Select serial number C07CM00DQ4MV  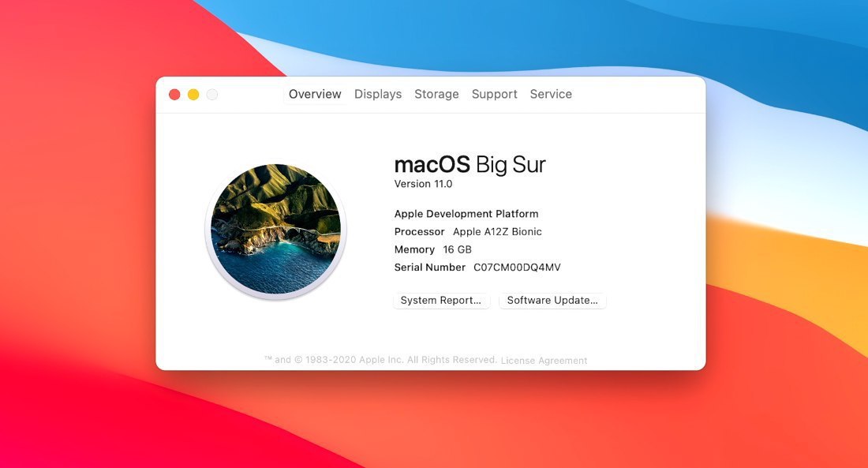(x=517, y=267)
